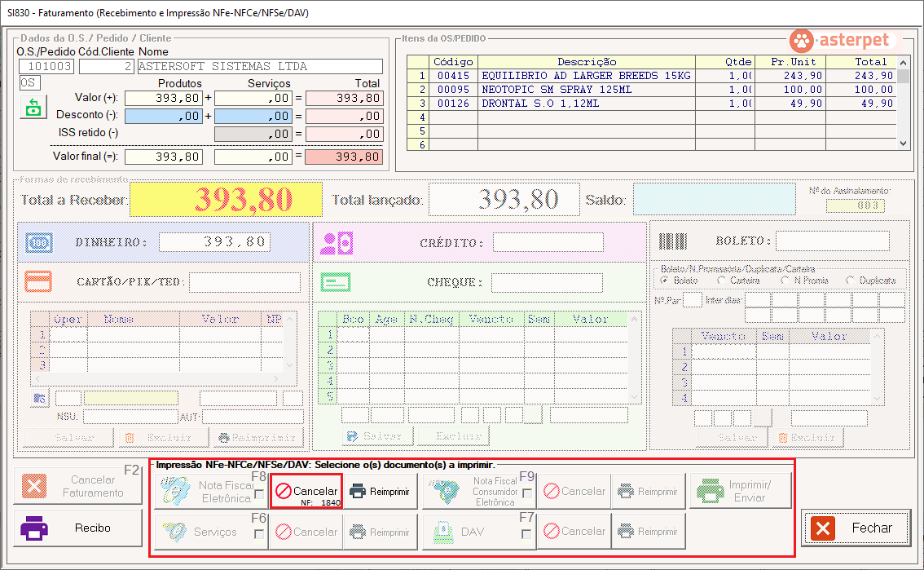Select item row EQUILIBRIO AD LARGER BREEDS 15KG
The height and width of the screenshot is (570, 924).
[652, 76]
